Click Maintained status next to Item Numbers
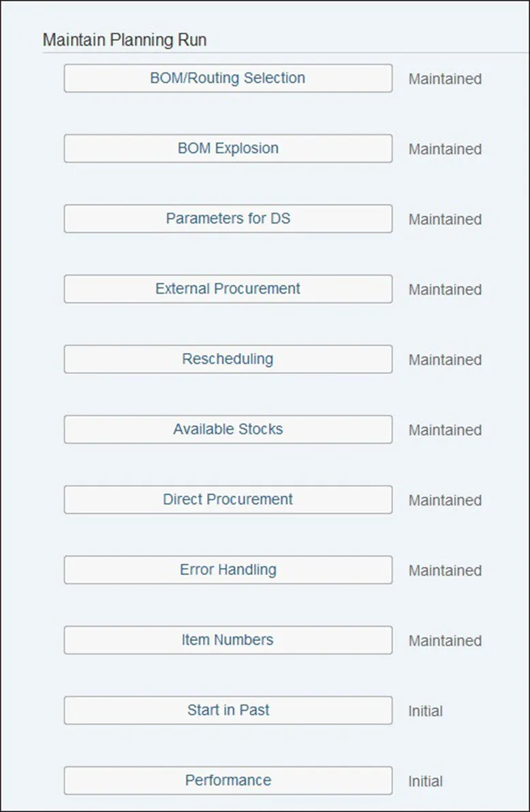 point(445,640)
